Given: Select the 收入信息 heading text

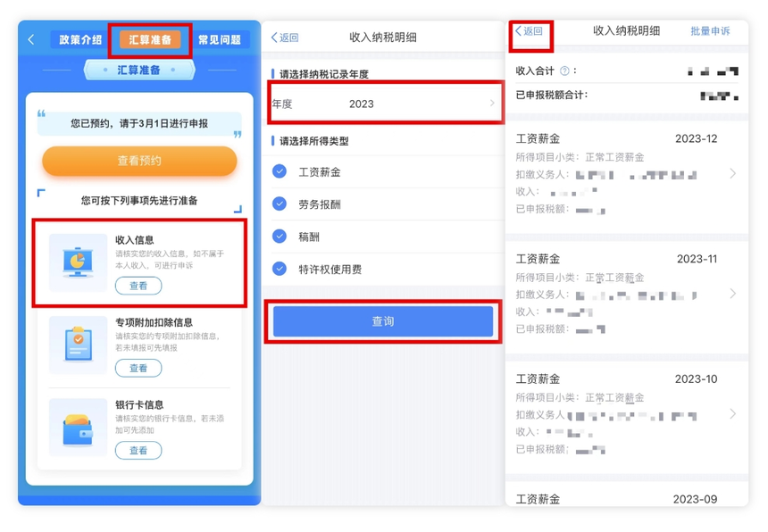Looking at the screenshot, I should [135, 240].
